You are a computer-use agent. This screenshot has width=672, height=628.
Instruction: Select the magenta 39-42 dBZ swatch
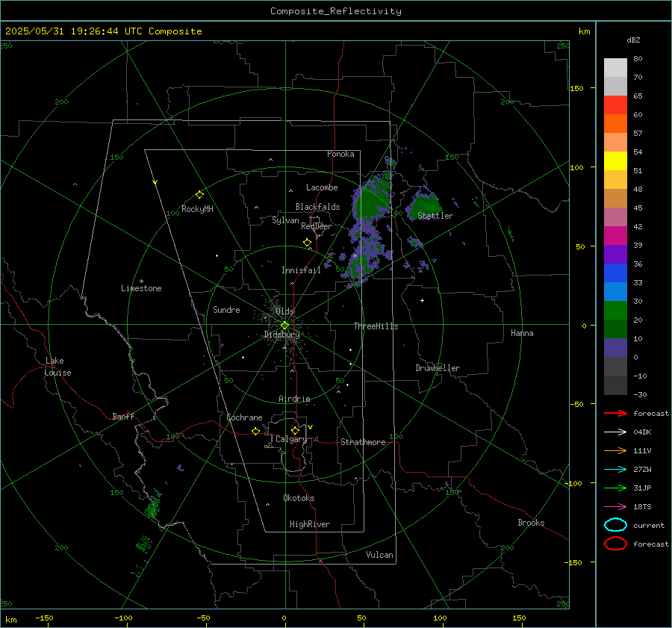coord(615,236)
